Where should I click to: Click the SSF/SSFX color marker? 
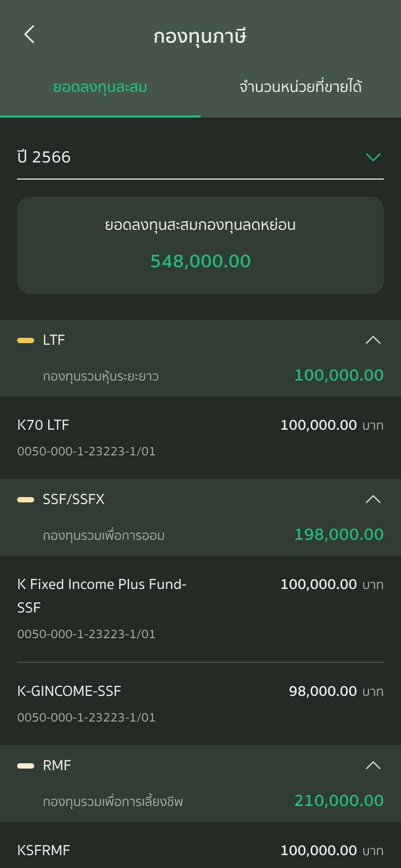(x=26, y=500)
